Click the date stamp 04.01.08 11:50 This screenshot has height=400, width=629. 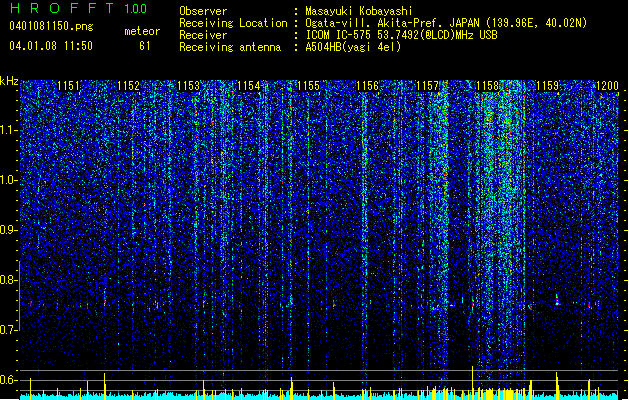coord(51,46)
